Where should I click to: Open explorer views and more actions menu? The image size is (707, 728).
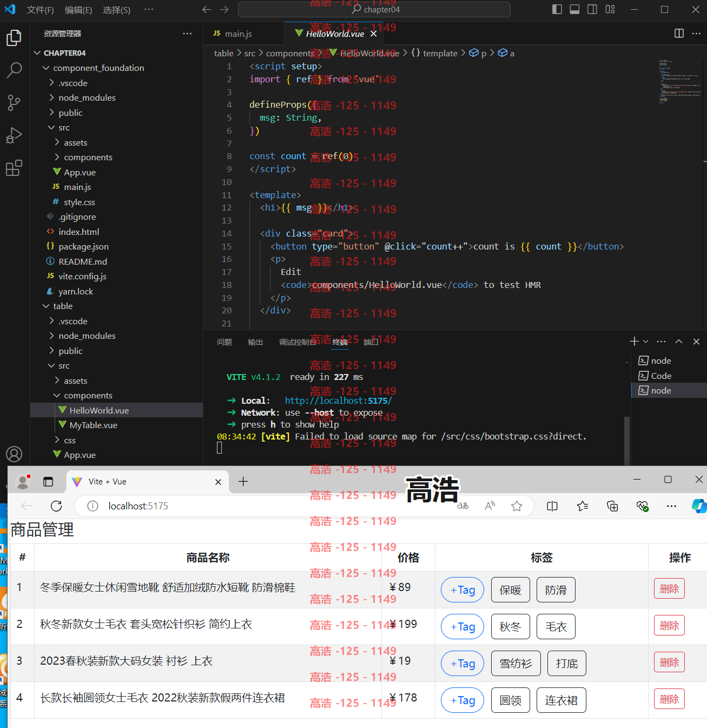pyautogui.click(x=187, y=34)
